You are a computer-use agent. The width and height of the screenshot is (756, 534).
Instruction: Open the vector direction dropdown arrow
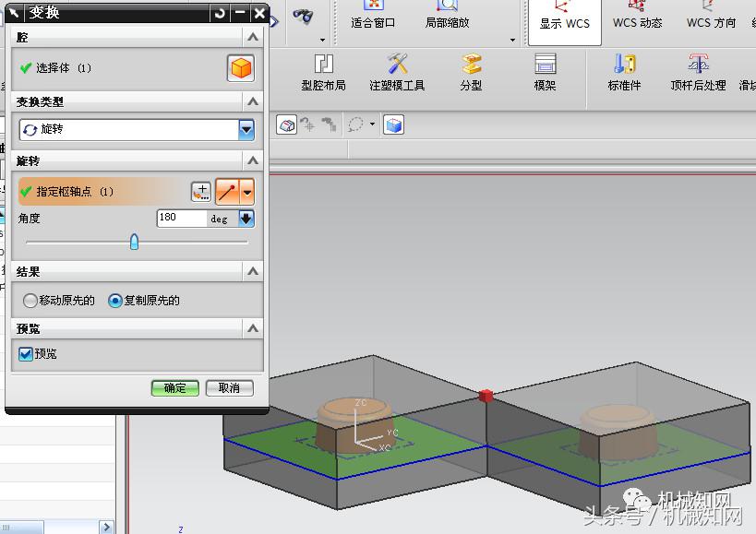[x=246, y=191]
